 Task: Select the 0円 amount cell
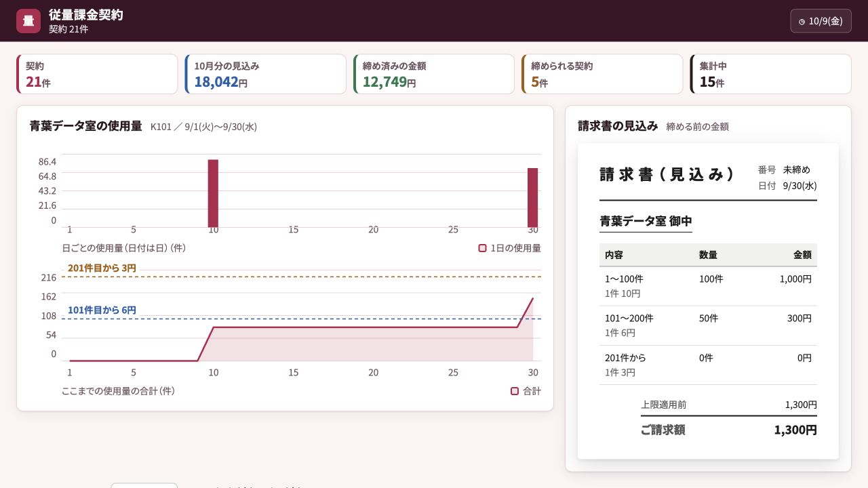tap(804, 358)
